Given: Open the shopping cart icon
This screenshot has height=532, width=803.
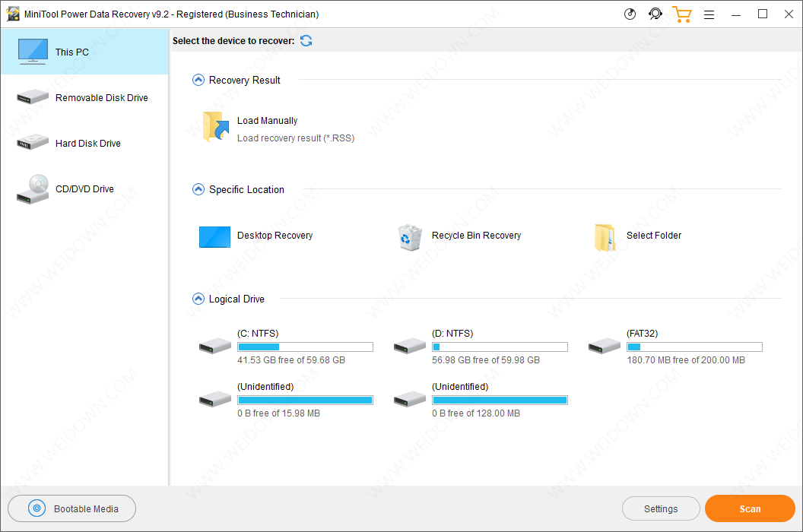Looking at the screenshot, I should click(682, 14).
